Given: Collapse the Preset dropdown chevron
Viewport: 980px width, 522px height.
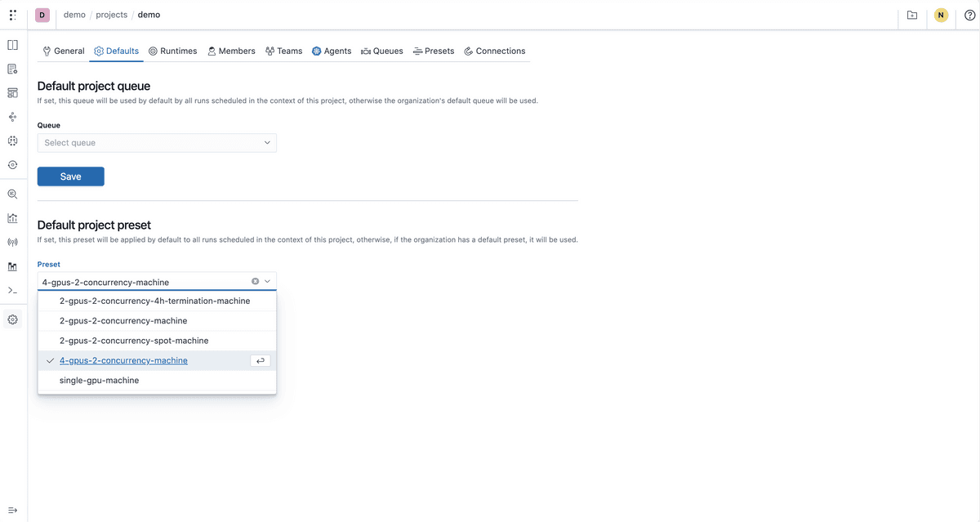Looking at the screenshot, I should (x=268, y=281).
